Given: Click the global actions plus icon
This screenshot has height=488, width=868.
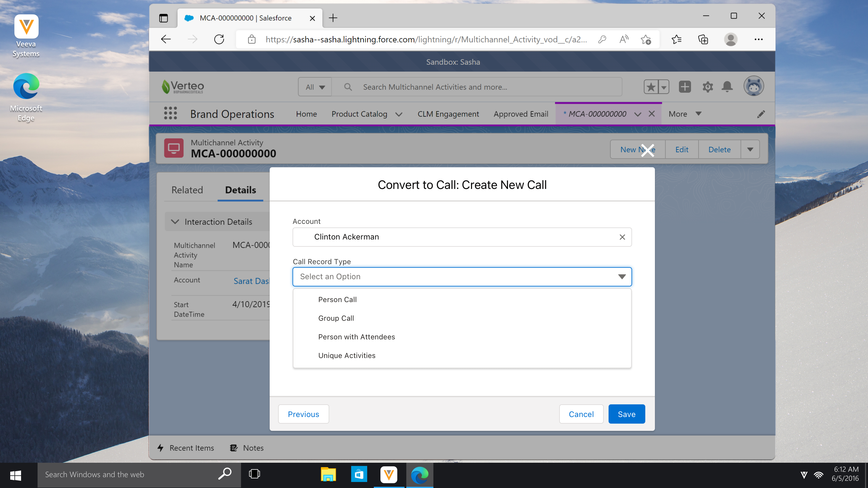Looking at the screenshot, I should pyautogui.click(x=684, y=87).
